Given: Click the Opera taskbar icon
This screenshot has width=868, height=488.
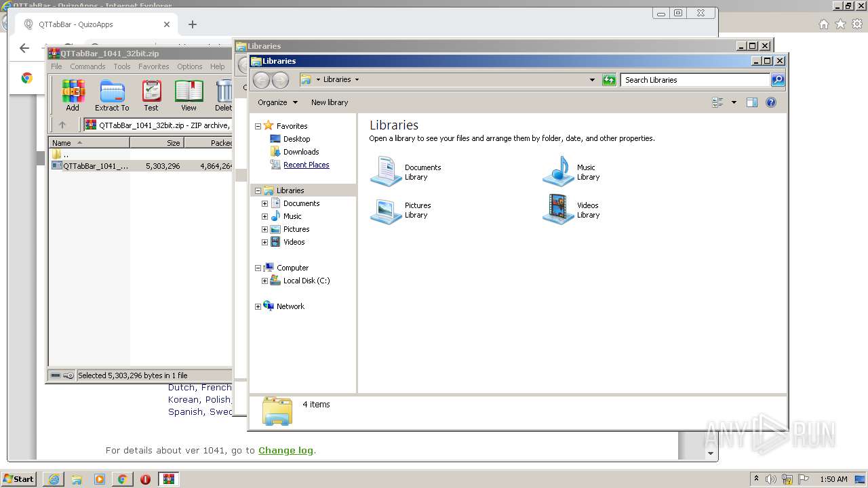Looking at the screenshot, I should coord(145,479).
